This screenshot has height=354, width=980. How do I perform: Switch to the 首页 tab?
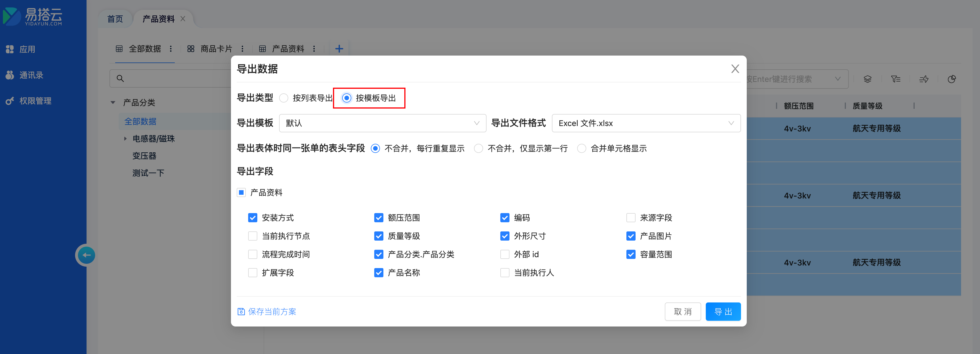[115, 19]
